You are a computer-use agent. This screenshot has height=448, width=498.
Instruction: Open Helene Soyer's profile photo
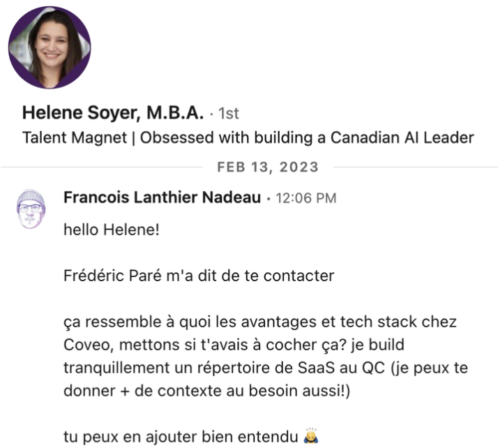(50, 47)
